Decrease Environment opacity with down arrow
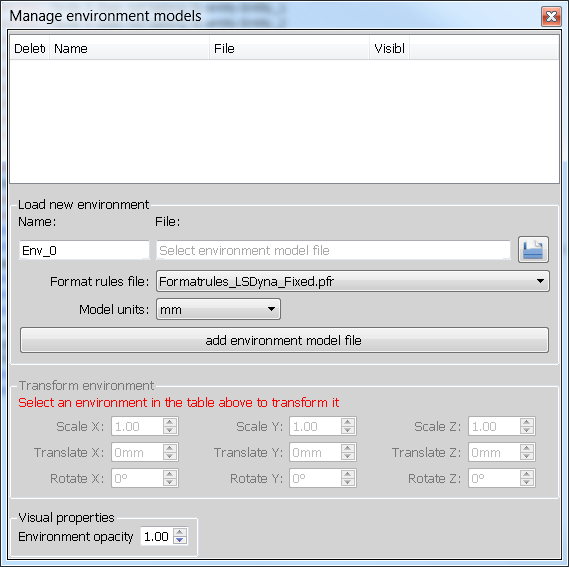The width and height of the screenshot is (569, 567). tap(180, 541)
